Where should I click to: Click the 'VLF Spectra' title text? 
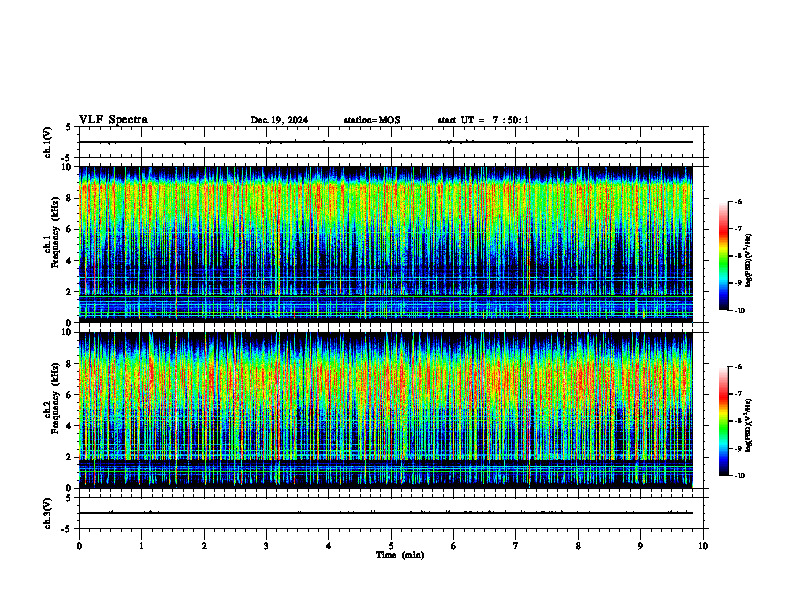point(113,120)
